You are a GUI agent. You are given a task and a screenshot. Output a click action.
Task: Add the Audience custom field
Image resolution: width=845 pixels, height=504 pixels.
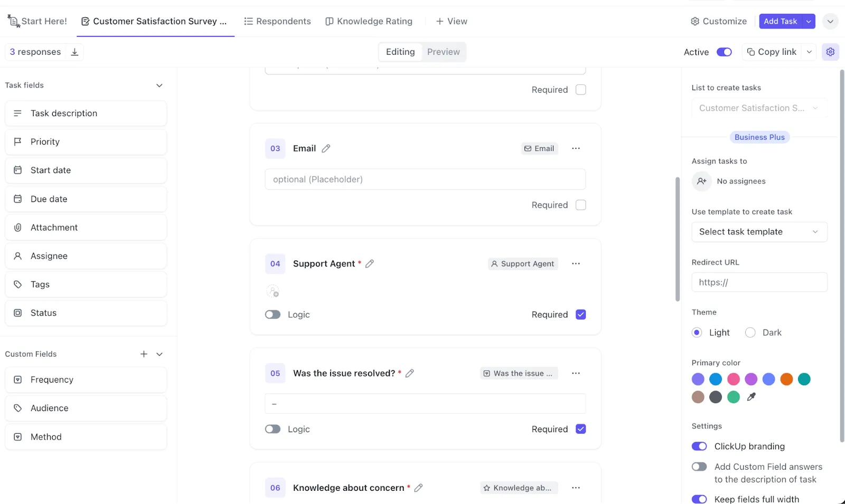pos(86,408)
